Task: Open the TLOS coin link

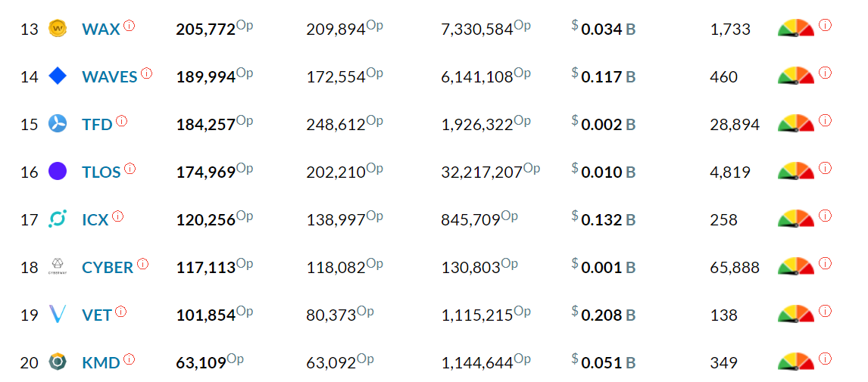Action: (x=101, y=172)
